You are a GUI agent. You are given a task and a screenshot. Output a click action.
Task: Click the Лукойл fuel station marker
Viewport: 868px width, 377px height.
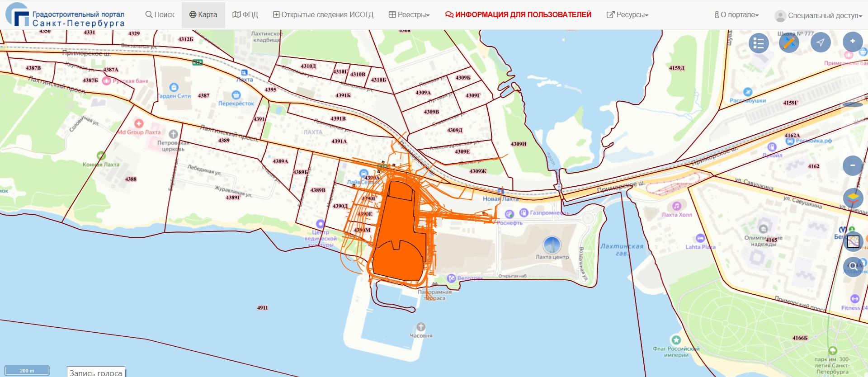pyautogui.click(x=772, y=147)
